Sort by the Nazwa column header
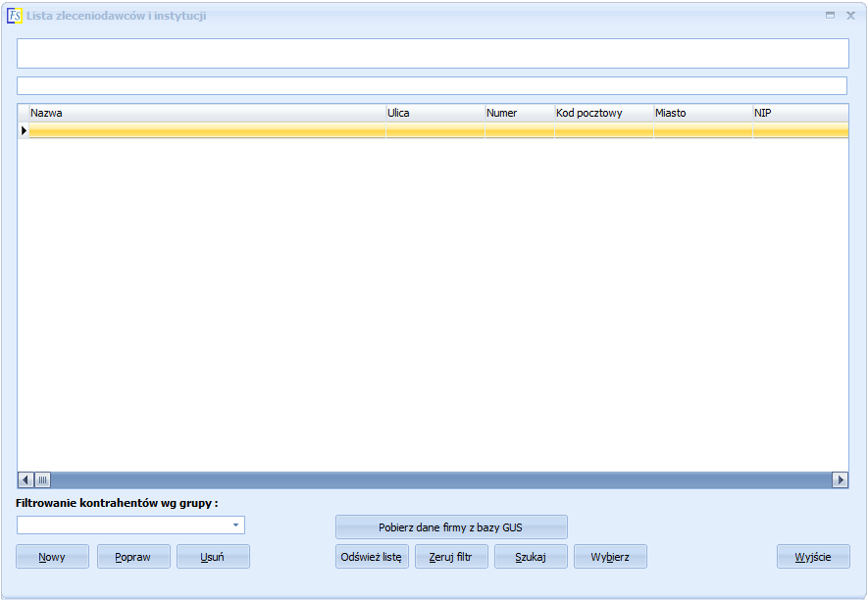This screenshot has width=868, height=600. 207,113
